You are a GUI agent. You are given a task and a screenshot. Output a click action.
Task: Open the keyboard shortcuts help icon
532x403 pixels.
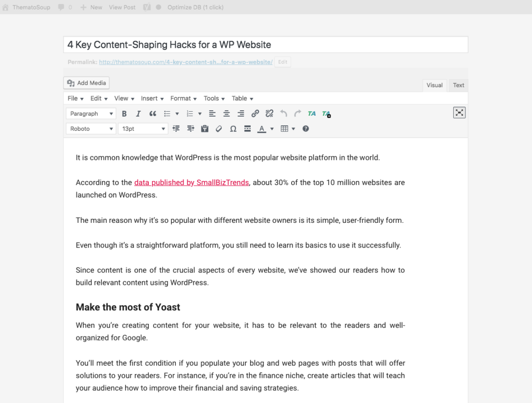tap(305, 129)
